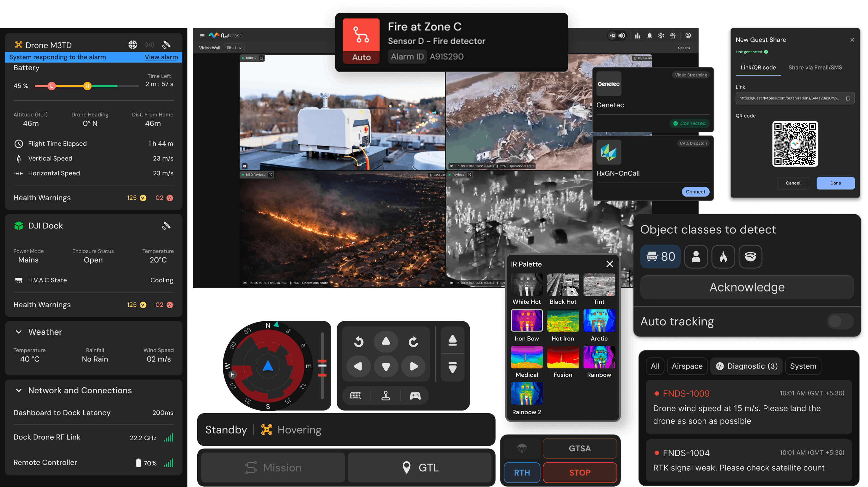The width and height of the screenshot is (868, 487).
Task: Toggle the vehicle class showing 80
Action: coord(660,257)
